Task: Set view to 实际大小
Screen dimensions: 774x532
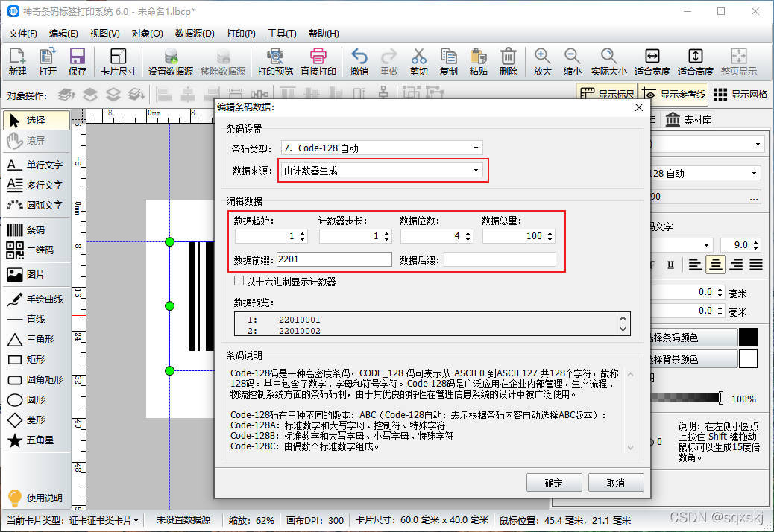Action: pyautogui.click(x=608, y=62)
